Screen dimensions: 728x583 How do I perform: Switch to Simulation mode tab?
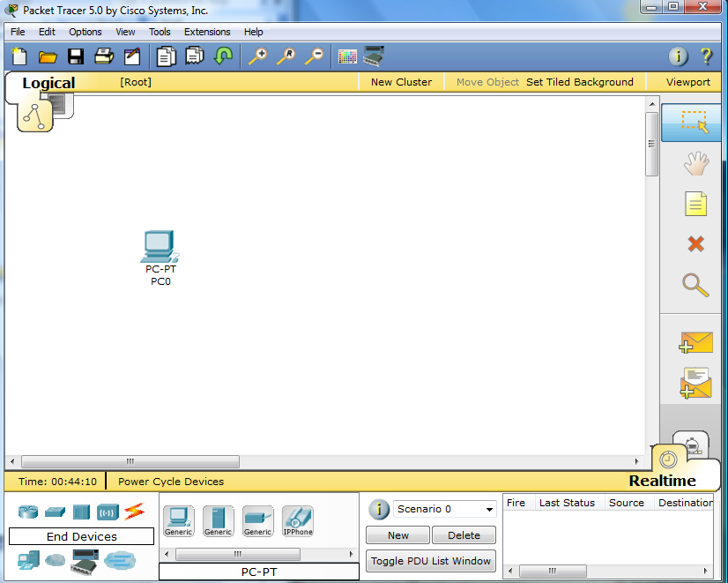[x=692, y=445]
